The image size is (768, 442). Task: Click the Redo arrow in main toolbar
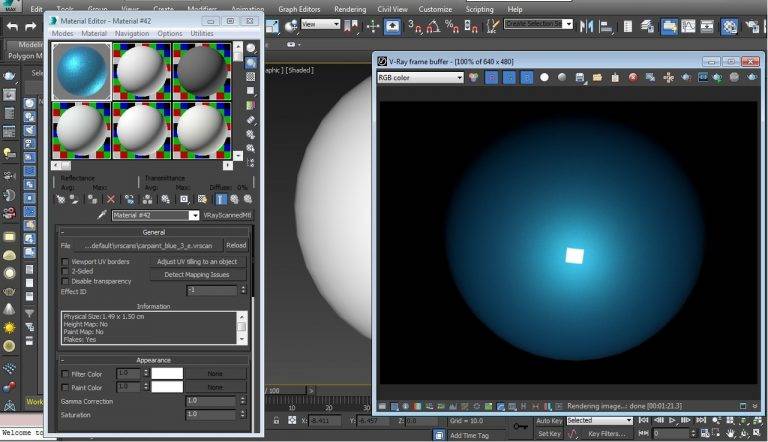point(31,26)
